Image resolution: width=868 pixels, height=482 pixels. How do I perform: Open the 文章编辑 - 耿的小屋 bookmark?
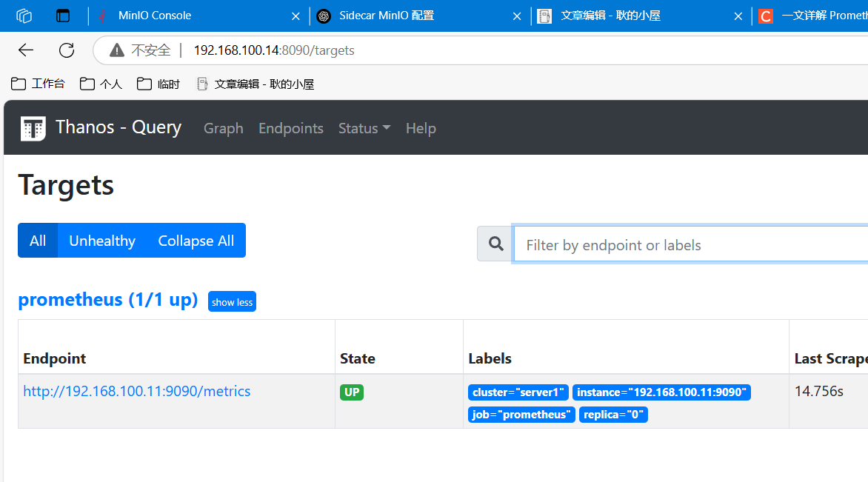pos(256,84)
